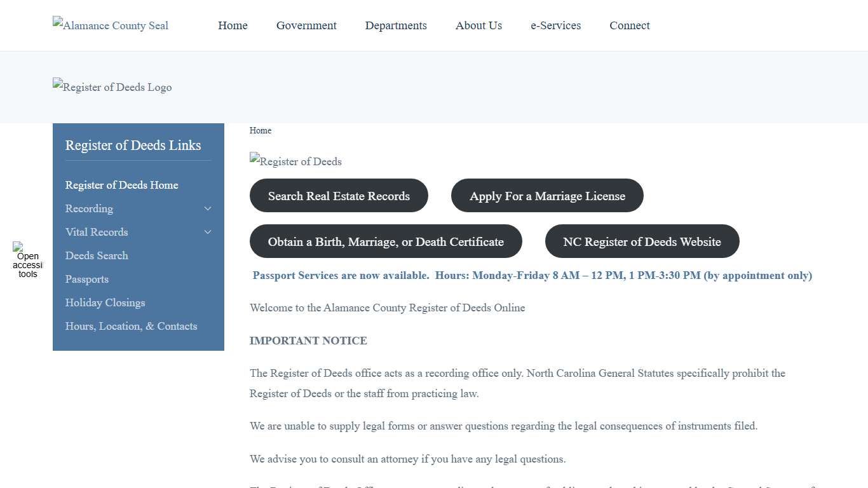
Task: Click Obtain a Birth, Marriage, or Death Certificate
Action: coord(386,241)
